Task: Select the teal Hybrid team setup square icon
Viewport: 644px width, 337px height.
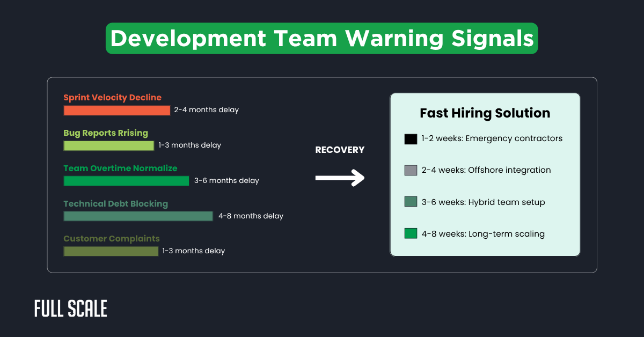Action: 411,202
